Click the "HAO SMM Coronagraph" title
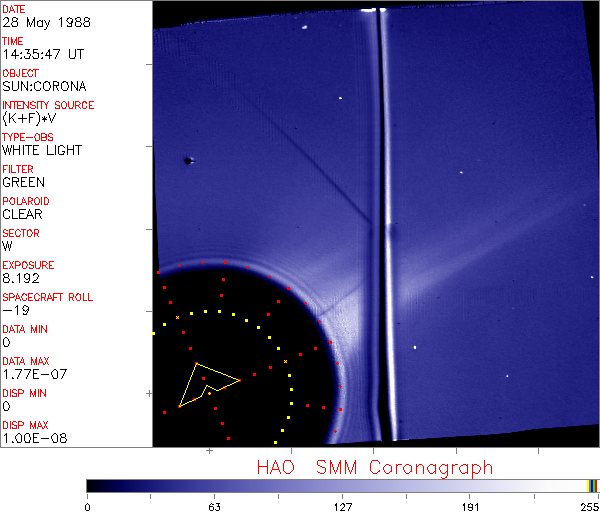The width and height of the screenshot is (600, 512). (x=375, y=468)
